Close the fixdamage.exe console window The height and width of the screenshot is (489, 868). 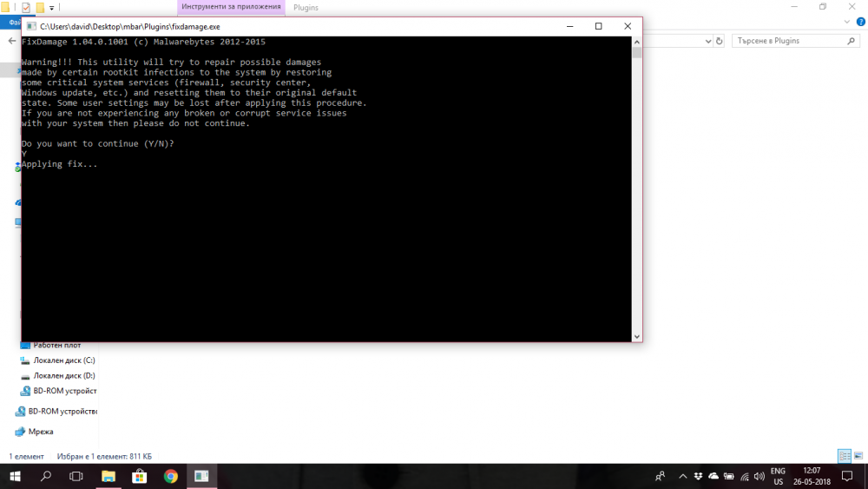click(x=628, y=26)
